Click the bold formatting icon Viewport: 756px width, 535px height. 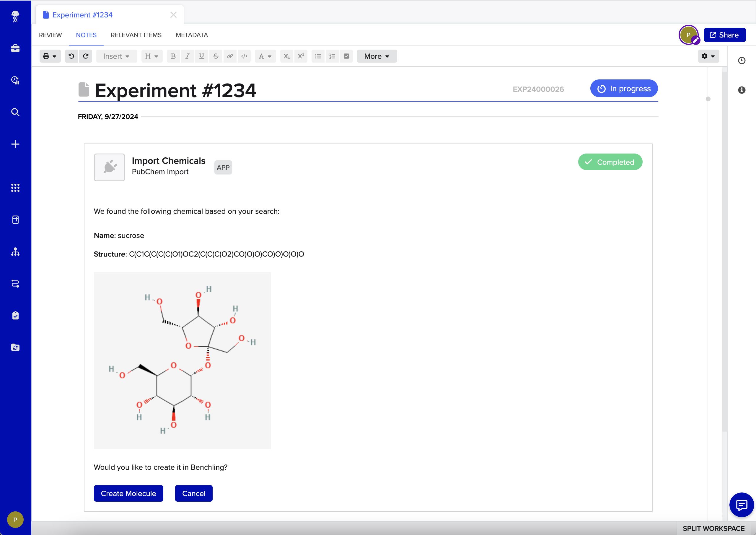click(173, 56)
